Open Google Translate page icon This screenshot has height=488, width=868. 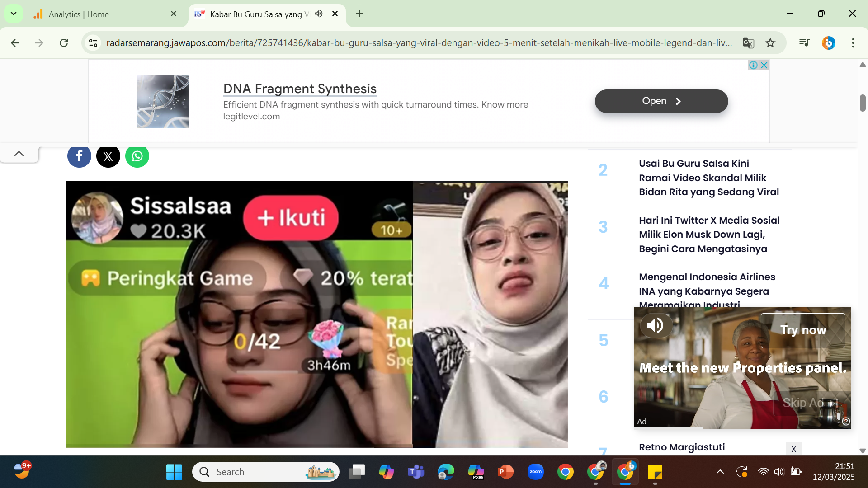(x=748, y=43)
